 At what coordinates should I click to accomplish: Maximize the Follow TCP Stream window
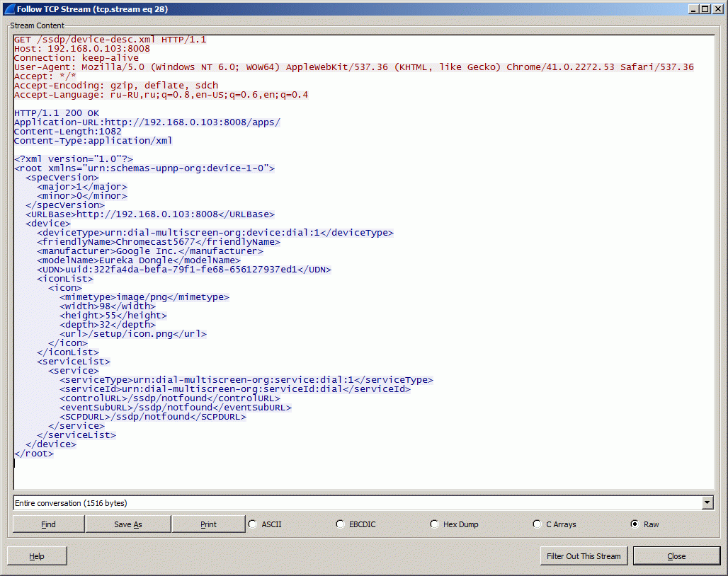[705, 8]
